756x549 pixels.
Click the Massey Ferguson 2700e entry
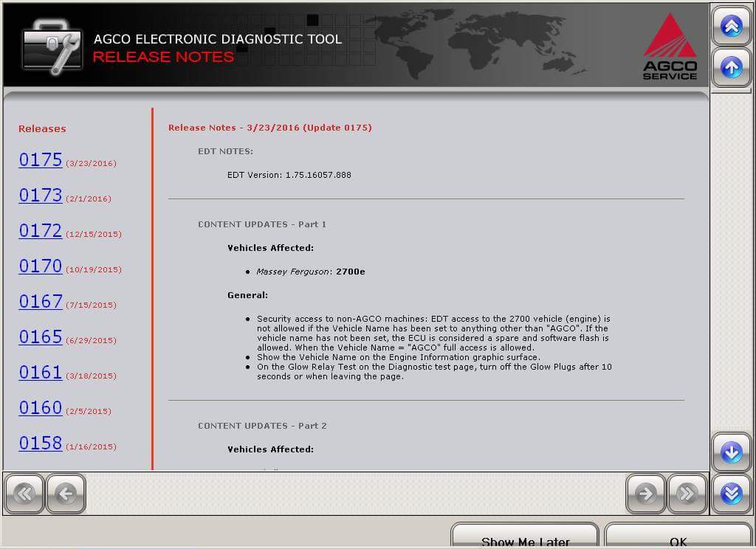pos(311,272)
